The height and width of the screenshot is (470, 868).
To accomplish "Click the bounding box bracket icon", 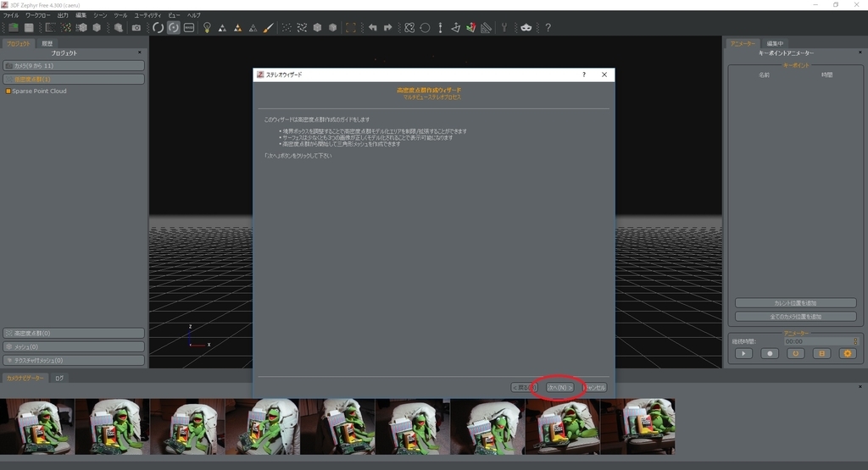I will pyautogui.click(x=350, y=28).
